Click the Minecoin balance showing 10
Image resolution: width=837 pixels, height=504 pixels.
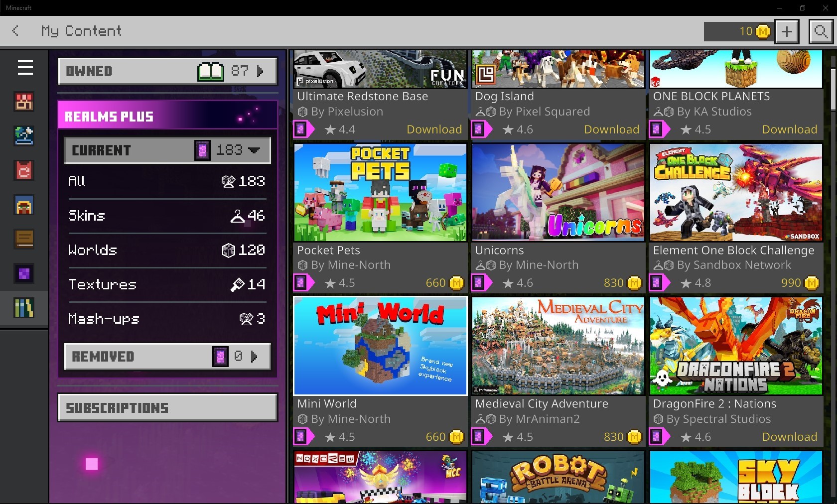pos(738,31)
